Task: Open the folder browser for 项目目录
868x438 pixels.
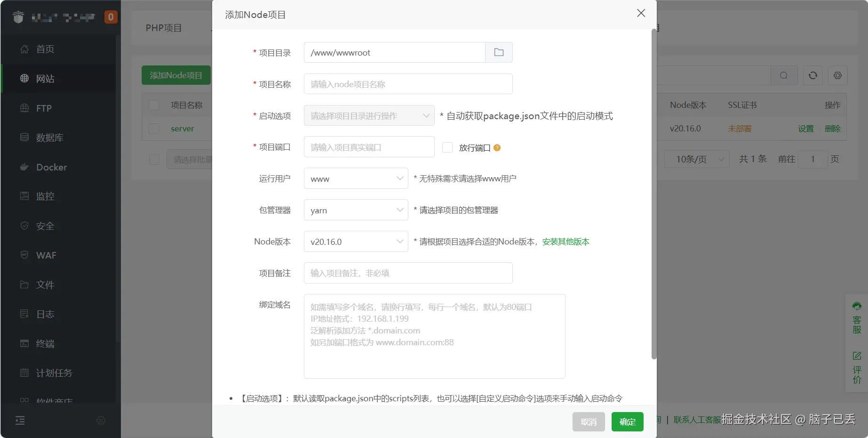Action: [498, 52]
